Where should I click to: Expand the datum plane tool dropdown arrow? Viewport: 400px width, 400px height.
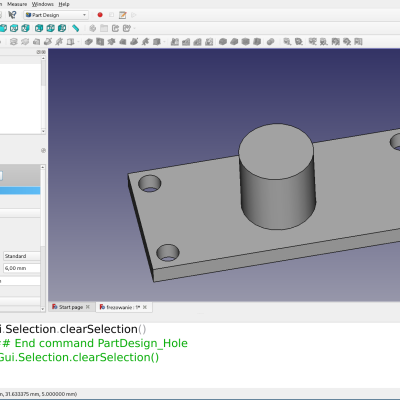point(79,42)
